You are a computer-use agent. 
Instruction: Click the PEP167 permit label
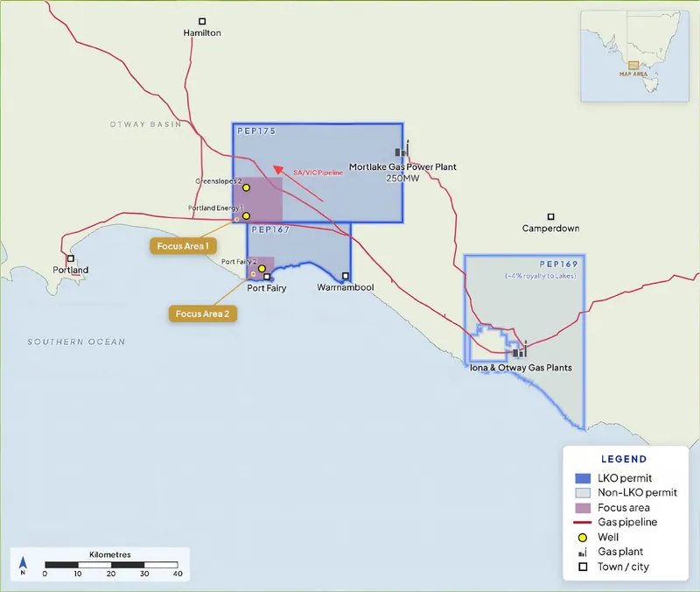[270, 229]
